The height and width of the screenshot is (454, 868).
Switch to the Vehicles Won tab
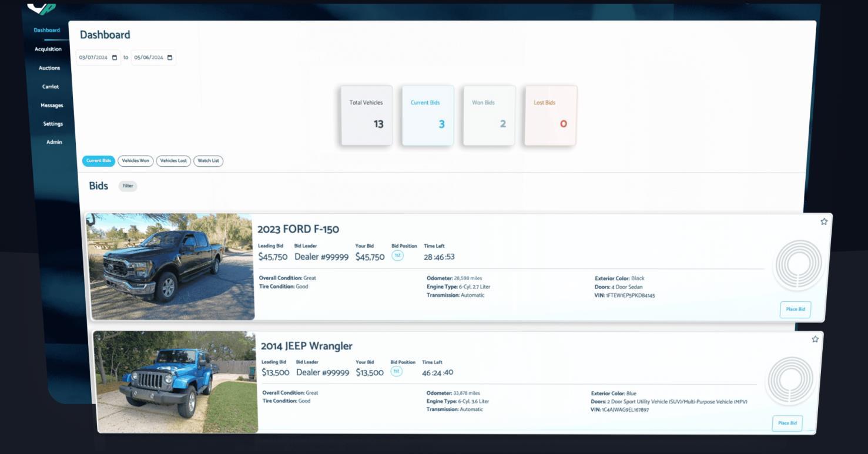(x=136, y=161)
